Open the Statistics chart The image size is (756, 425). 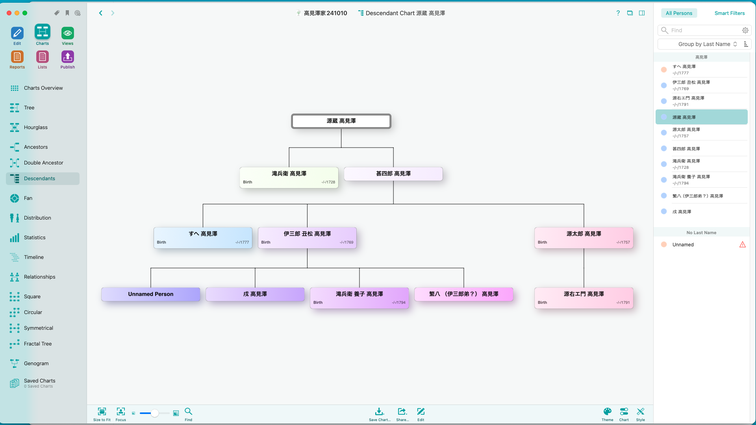(42, 237)
